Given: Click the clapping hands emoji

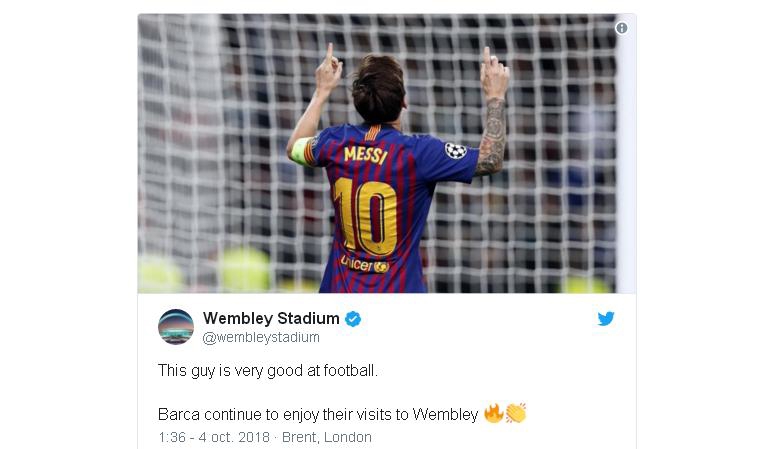Looking at the screenshot, I should tap(515, 413).
